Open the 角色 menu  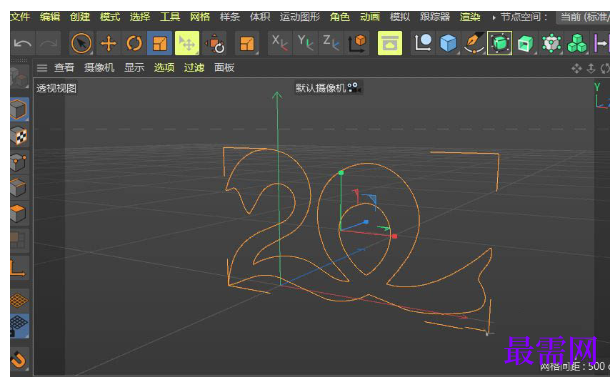point(340,17)
